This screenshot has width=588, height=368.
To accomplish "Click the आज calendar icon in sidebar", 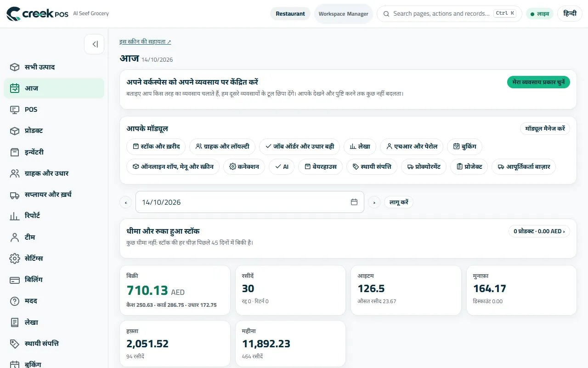I will (x=15, y=88).
